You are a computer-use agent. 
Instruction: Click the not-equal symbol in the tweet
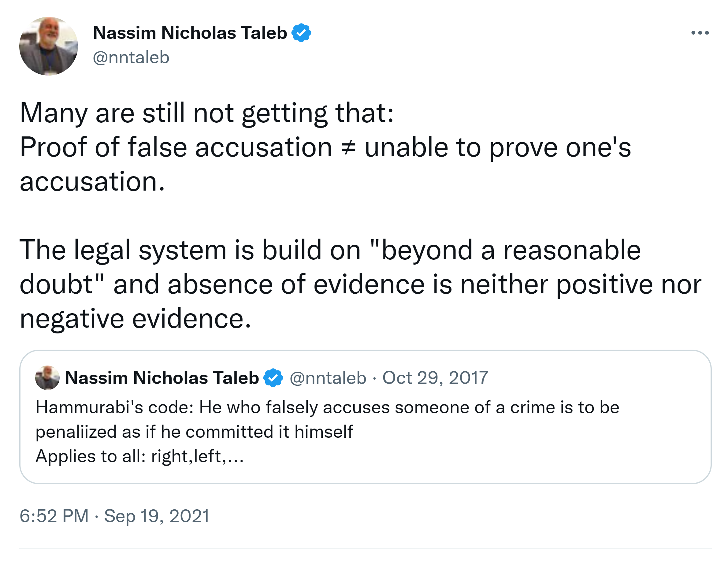coord(348,148)
